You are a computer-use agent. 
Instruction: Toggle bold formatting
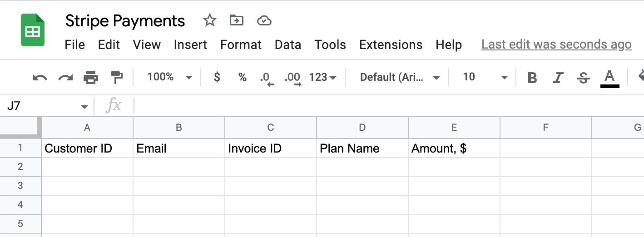click(532, 78)
